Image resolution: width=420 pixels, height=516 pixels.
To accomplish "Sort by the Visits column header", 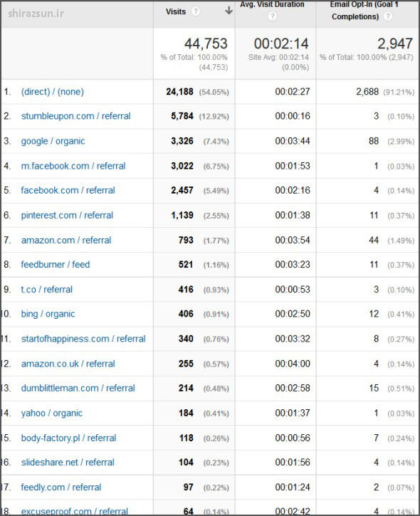I will coord(176,11).
